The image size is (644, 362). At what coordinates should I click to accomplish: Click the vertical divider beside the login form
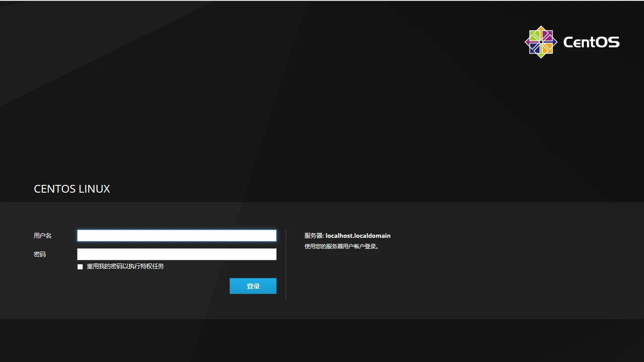click(x=286, y=265)
